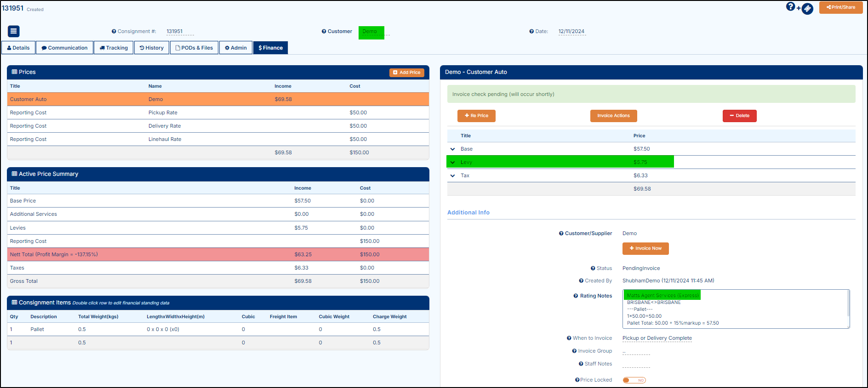Open the hamburger menu icon

tap(13, 31)
